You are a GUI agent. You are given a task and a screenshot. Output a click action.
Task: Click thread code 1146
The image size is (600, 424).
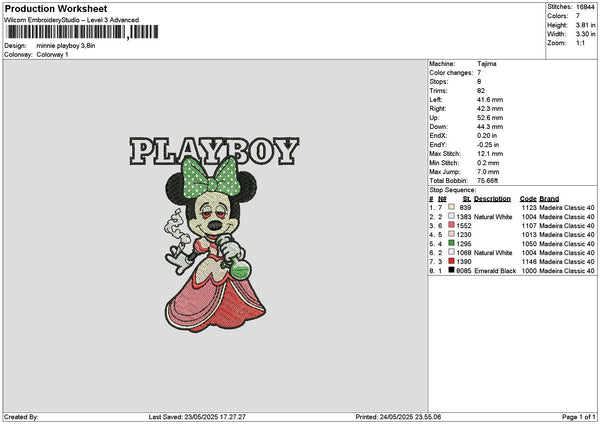[x=529, y=261]
